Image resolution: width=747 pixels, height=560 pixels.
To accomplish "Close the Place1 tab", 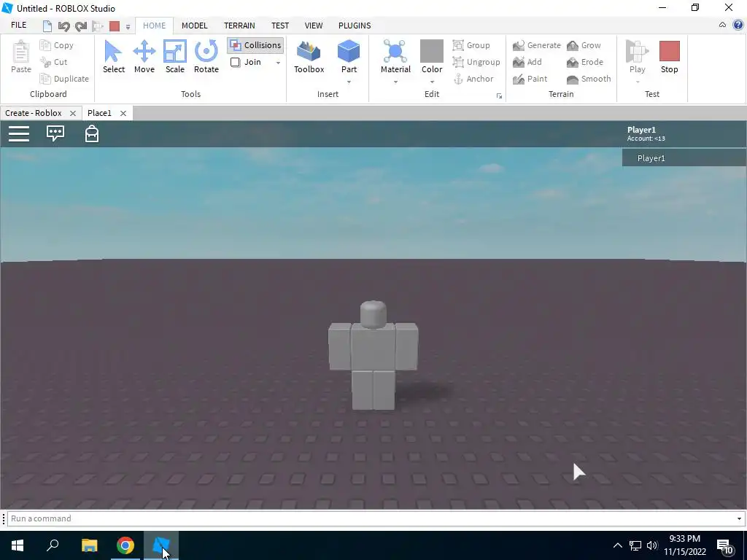I will (x=123, y=113).
